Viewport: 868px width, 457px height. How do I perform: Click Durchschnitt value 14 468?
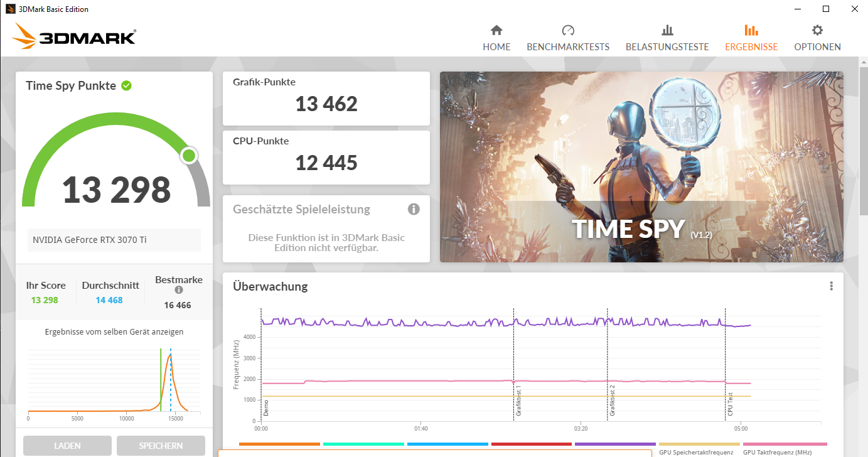pyautogui.click(x=109, y=300)
